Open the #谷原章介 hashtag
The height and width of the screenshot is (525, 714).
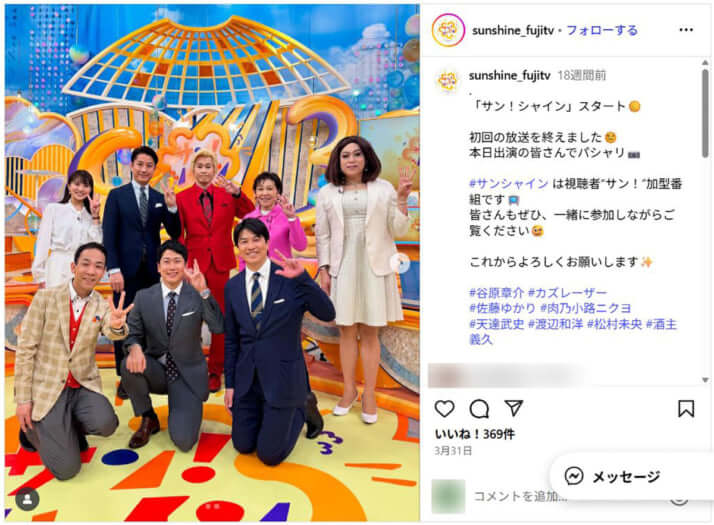[x=496, y=292]
